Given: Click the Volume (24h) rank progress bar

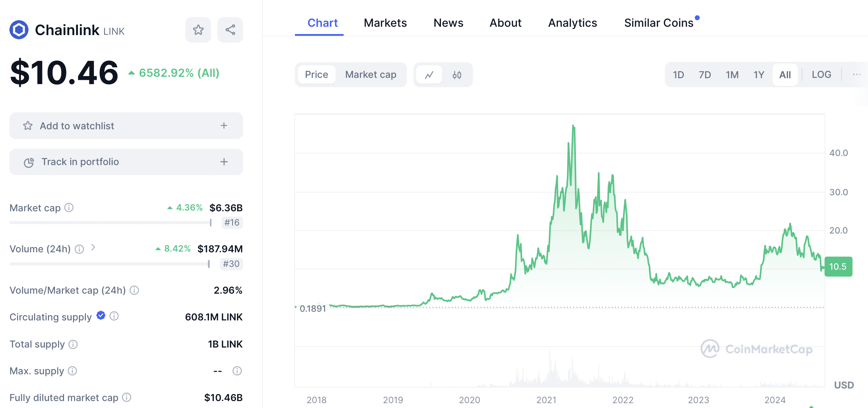Looking at the screenshot, I should (x=110, y=264).
